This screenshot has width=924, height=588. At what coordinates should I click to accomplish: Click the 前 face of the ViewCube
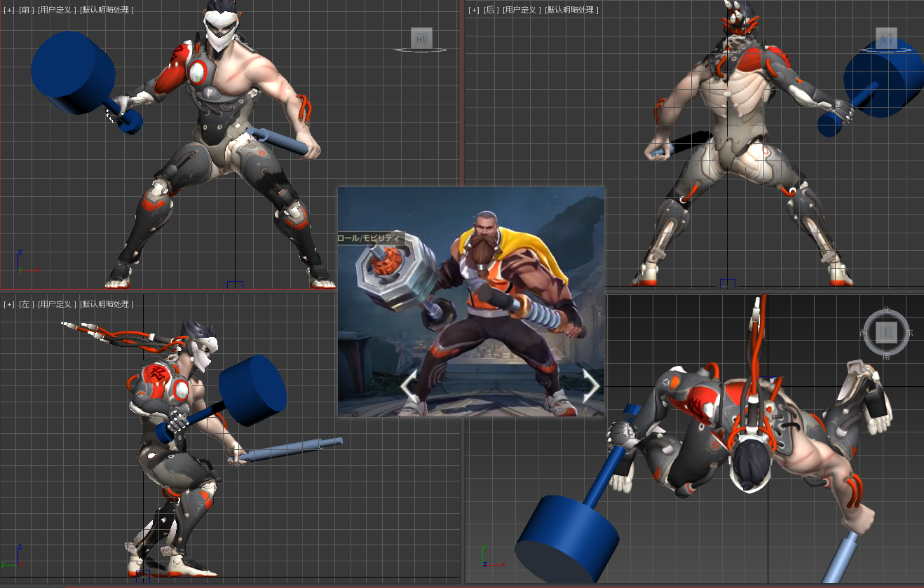(421, 38)
